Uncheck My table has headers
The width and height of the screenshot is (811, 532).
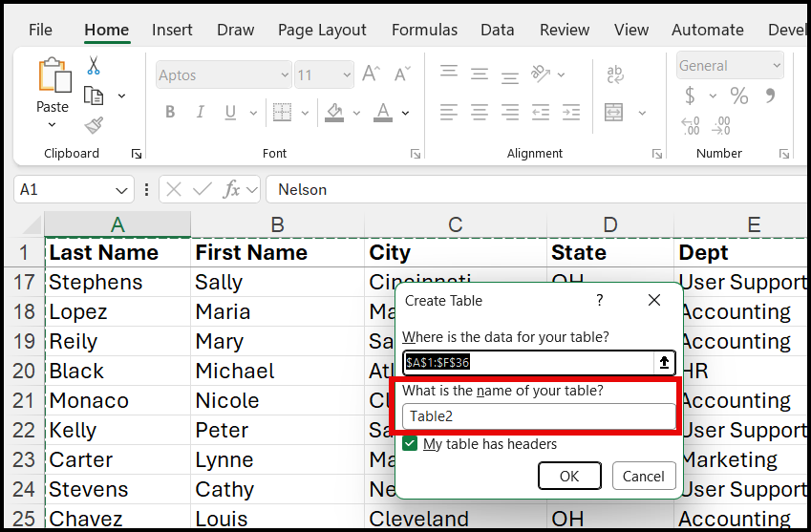[410, 444]
